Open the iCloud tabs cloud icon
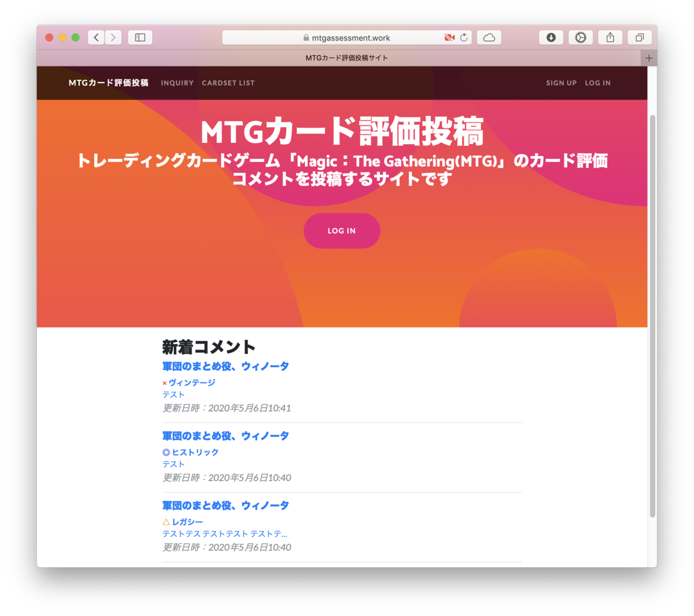The height and width of the screenshot is (616, 694). point(489,38)
